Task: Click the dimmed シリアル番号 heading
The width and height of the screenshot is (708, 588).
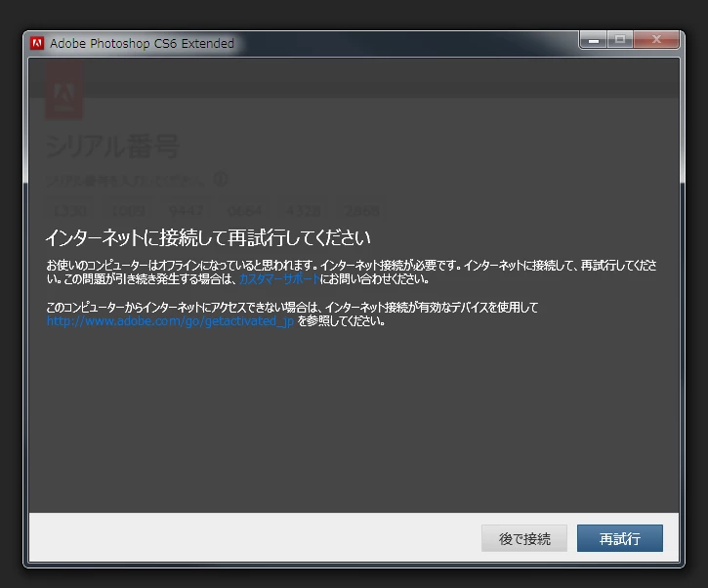Action: point(113,146)
